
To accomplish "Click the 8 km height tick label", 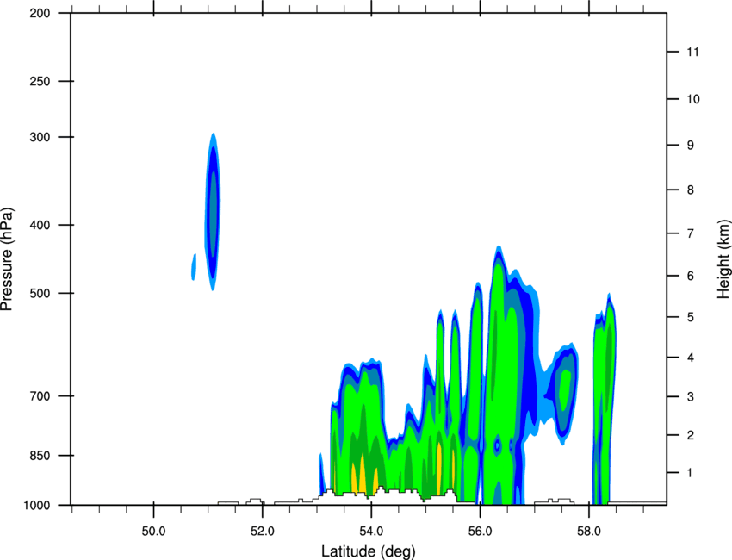I will (x=691, y=190).
